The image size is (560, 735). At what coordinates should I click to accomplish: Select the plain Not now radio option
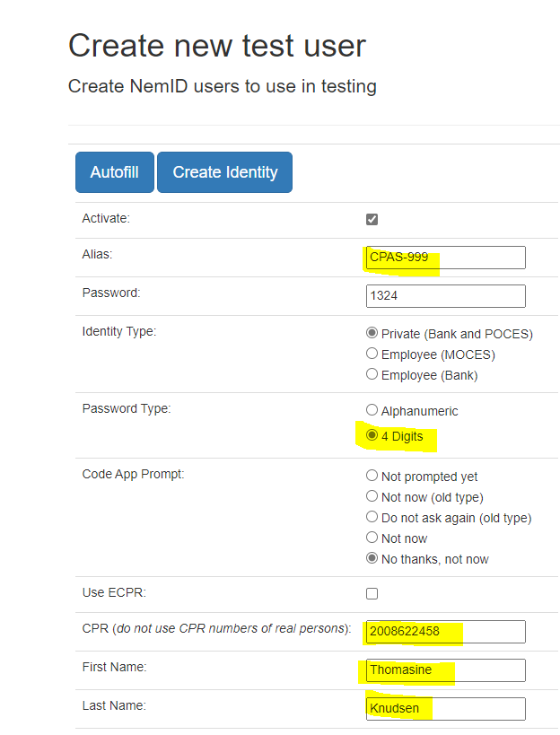click(x=372, y=538)
